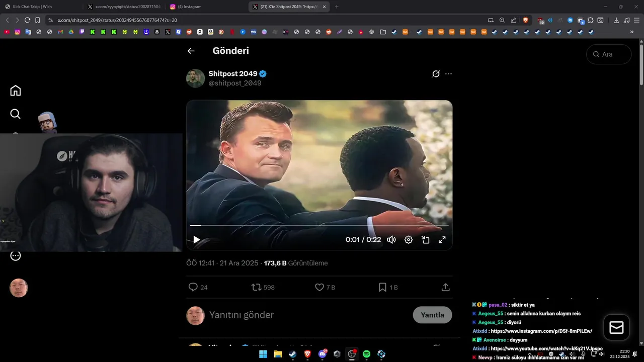Like the post with 7 B likes

[x=325, y=287]
